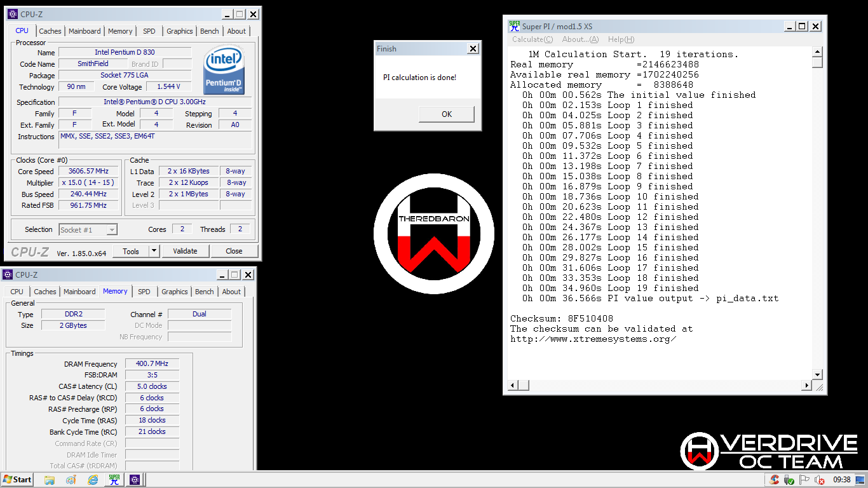This screenshot has height=488, width=868.
Task: Click OK in the Finish dialog
Action: [447, 114]
